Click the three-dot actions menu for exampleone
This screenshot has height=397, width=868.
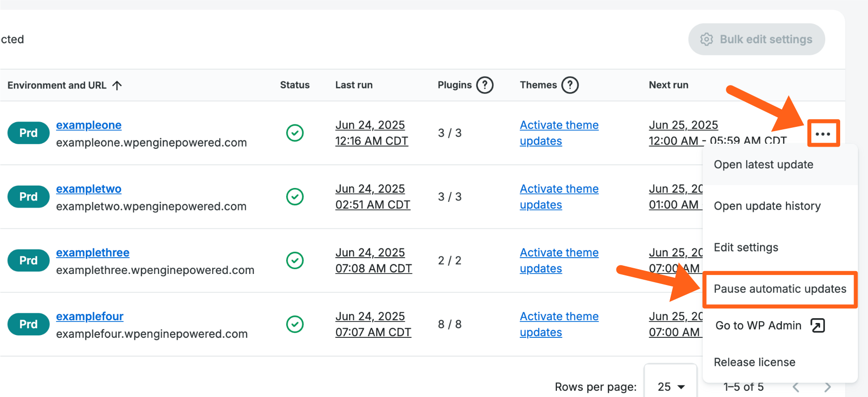823,134
